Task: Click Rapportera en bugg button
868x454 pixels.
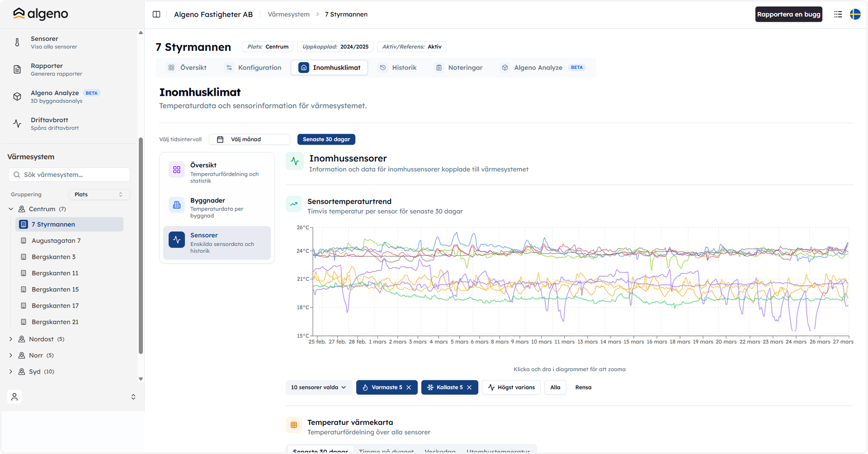Action: pyautogui.click(x=788, y=14)
